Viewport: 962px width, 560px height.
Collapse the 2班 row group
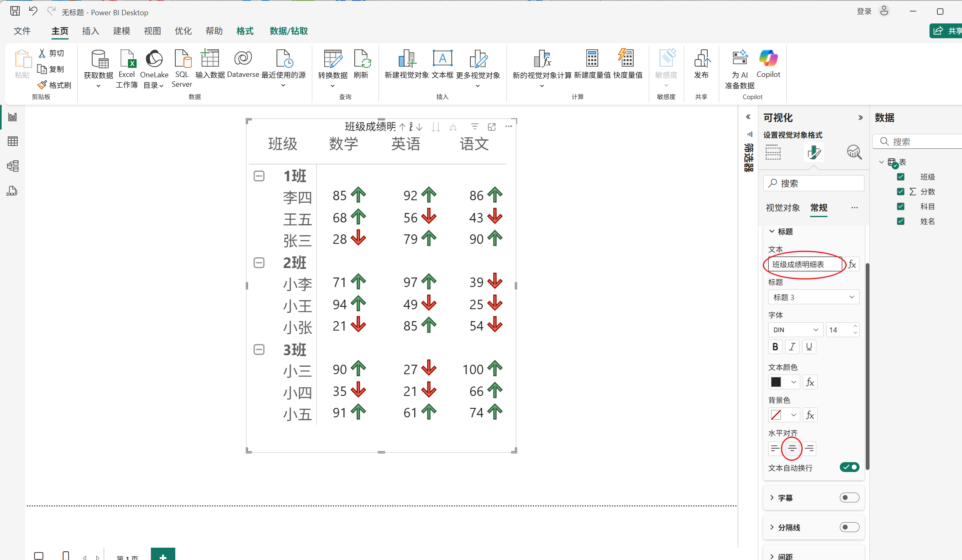tap(259, 263)
